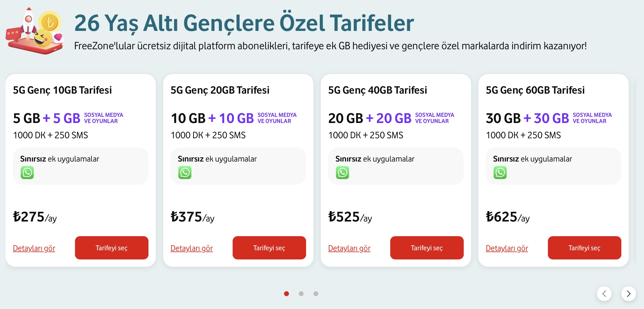644x309 pixels.
Task: Open Detayları gör for 20GB tariff
Action: click(x=192, y=248)
